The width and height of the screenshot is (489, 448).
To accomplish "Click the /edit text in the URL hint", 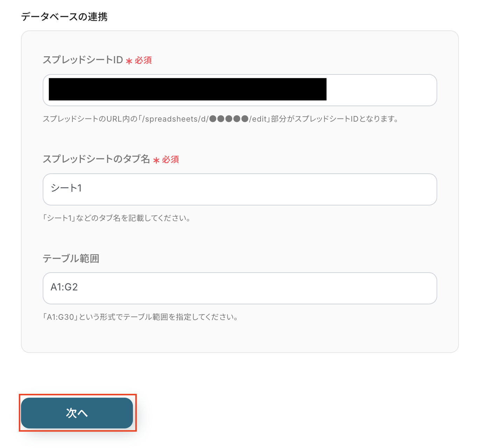I will [x=258, y=119].
